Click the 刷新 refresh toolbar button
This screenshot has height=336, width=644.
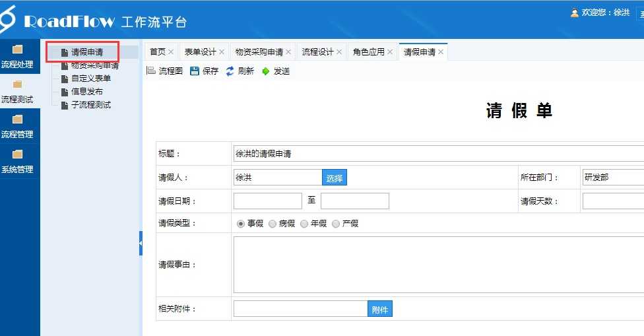tap(240, 71)
